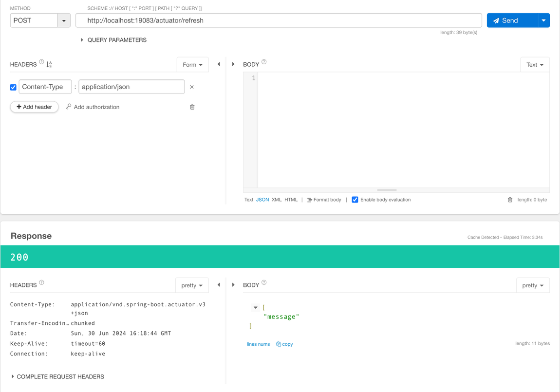This screenshot has width=560, height=392.
Task: Click the 200 status code text
Action: pos(19,257)
